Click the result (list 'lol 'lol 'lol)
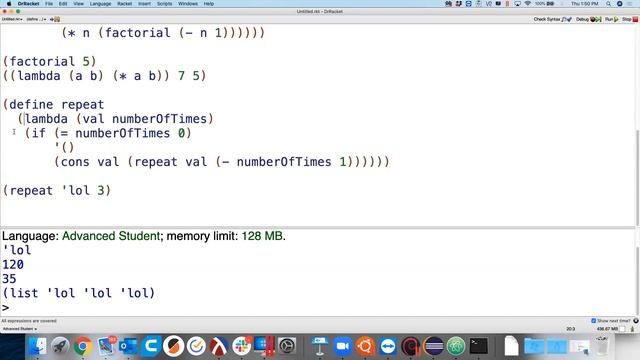 coord(78,293)
